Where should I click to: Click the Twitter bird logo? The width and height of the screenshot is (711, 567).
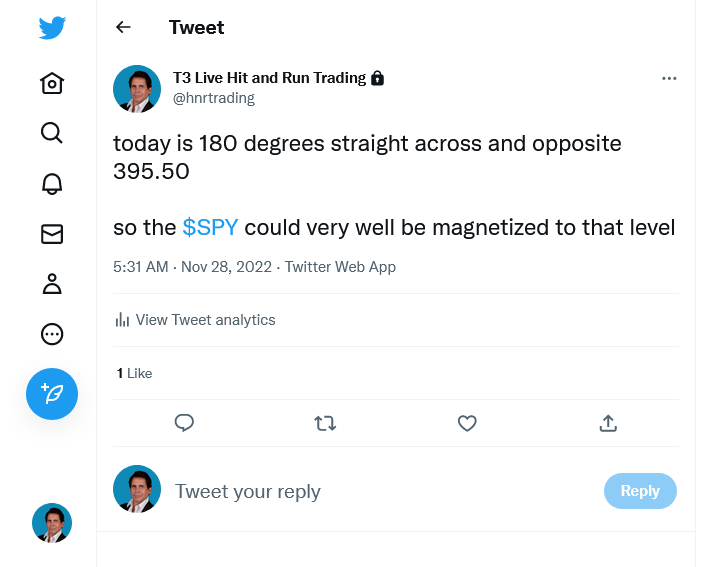click(x=52, y=28)
